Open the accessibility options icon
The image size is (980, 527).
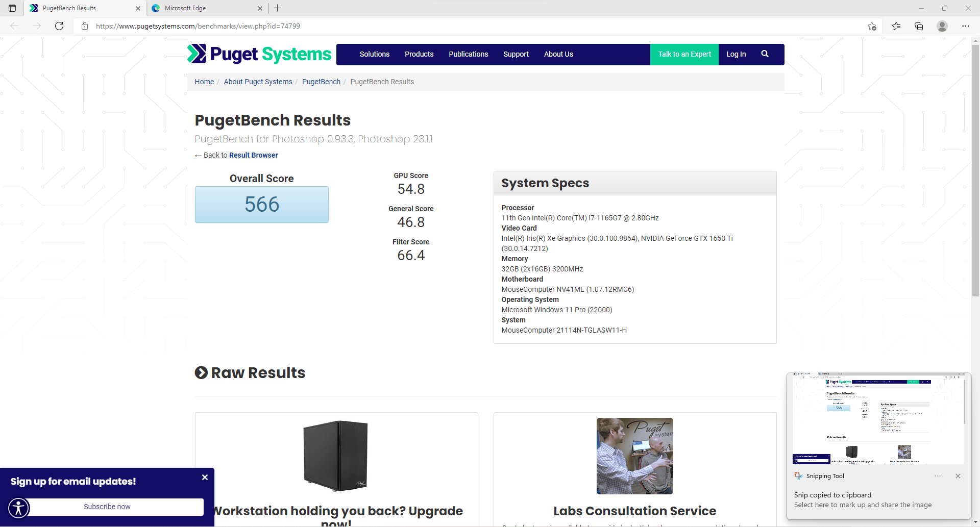(x=19, y=508)
